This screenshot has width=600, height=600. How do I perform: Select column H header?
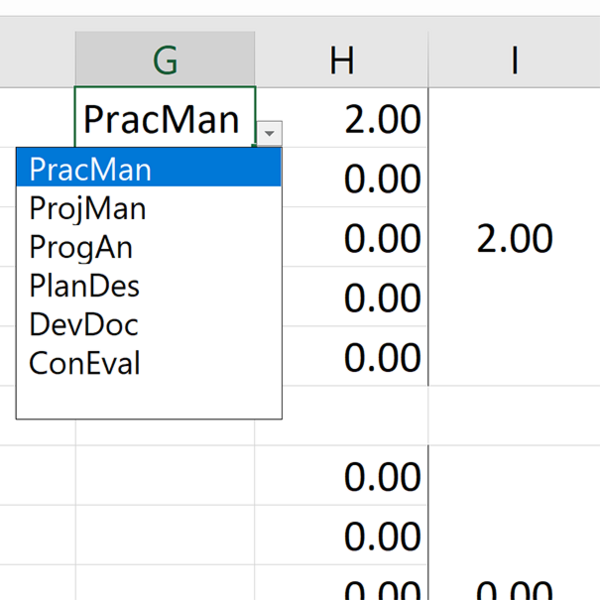(x=341, y=61)
